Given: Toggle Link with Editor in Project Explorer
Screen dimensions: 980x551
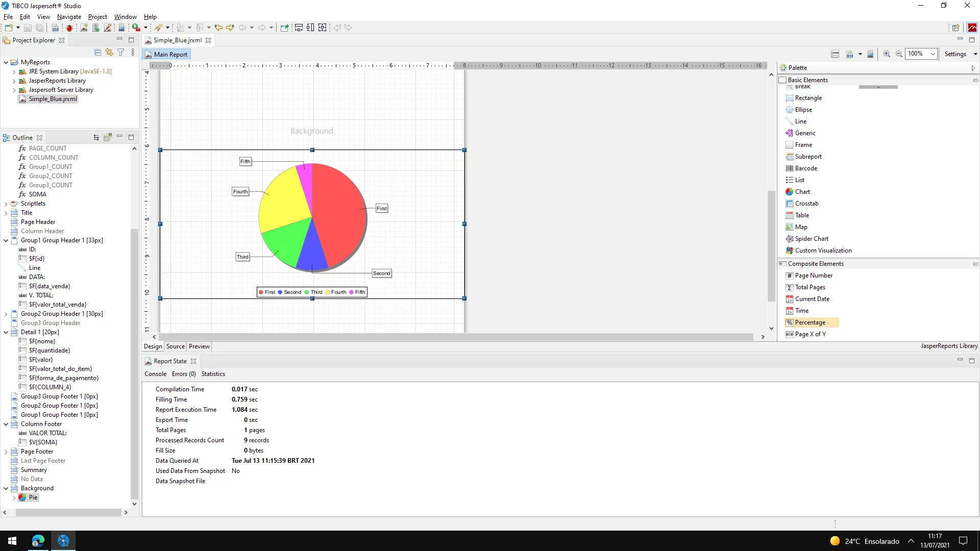Looking at the screenshot, I should [109, 53].
